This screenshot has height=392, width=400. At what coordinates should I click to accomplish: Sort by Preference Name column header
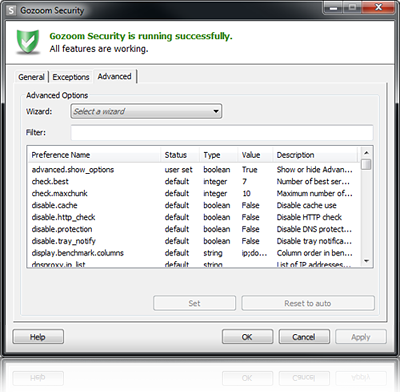(x=94, y=155)
